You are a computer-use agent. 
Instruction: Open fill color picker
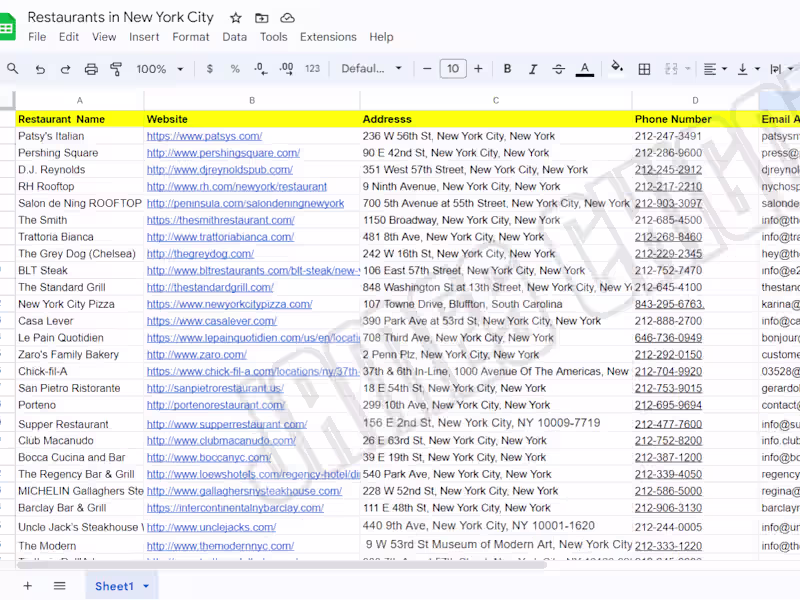[x=617, y=67]
